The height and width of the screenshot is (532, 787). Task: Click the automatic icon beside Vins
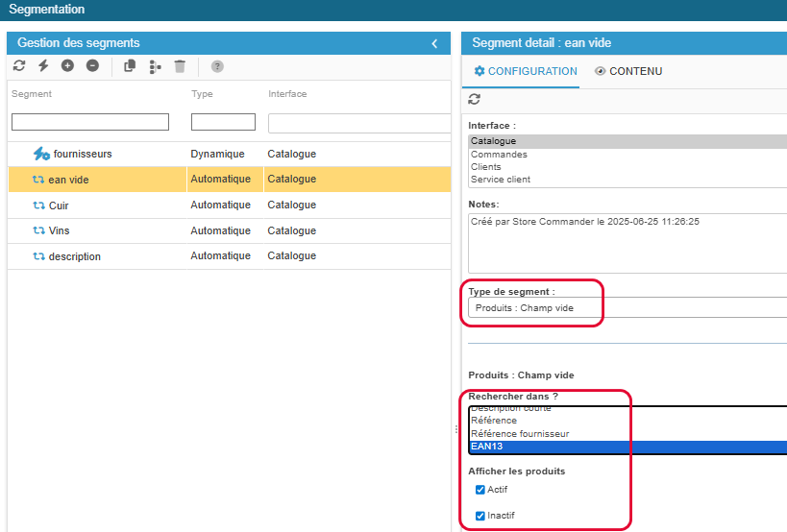coord(38,230)
